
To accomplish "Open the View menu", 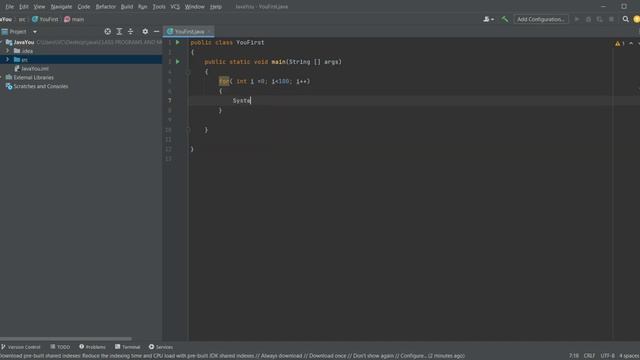I will pyautogui.click(x=39, y=7).
